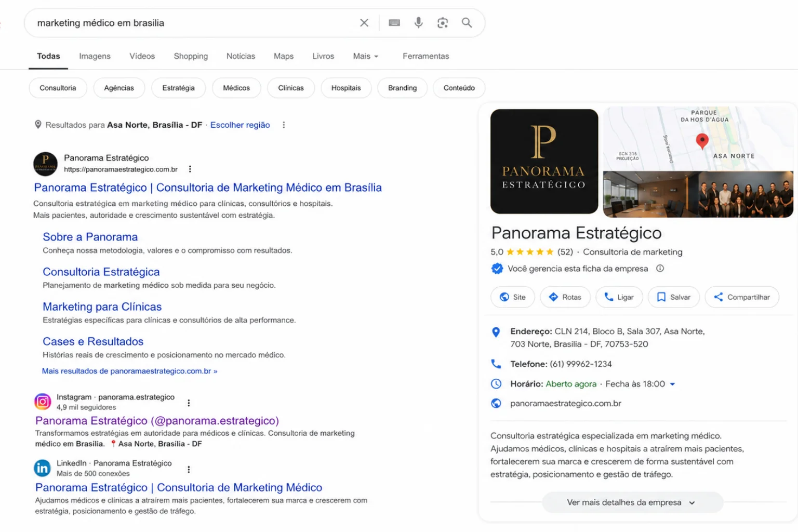The image size is (798, 532).
Task: Click the LinkedIn logo icon
Action: pos(43,468)
